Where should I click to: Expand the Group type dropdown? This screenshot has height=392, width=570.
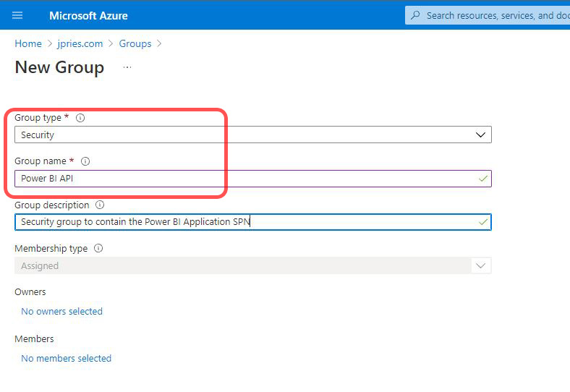[480, 135]
